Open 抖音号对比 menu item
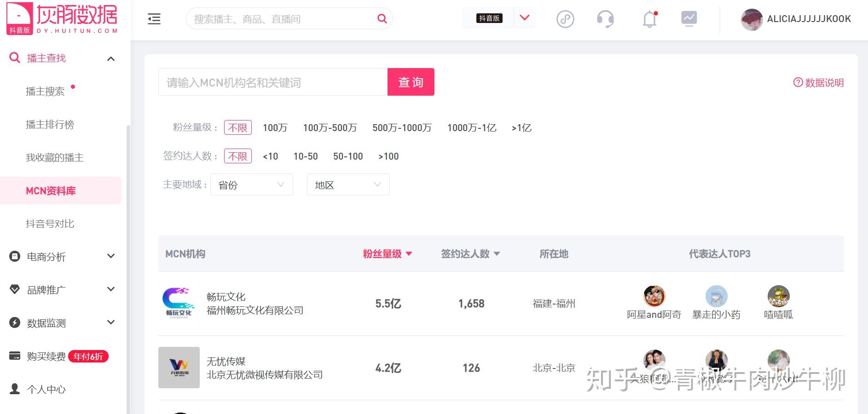868x414 pixels. 50,224
